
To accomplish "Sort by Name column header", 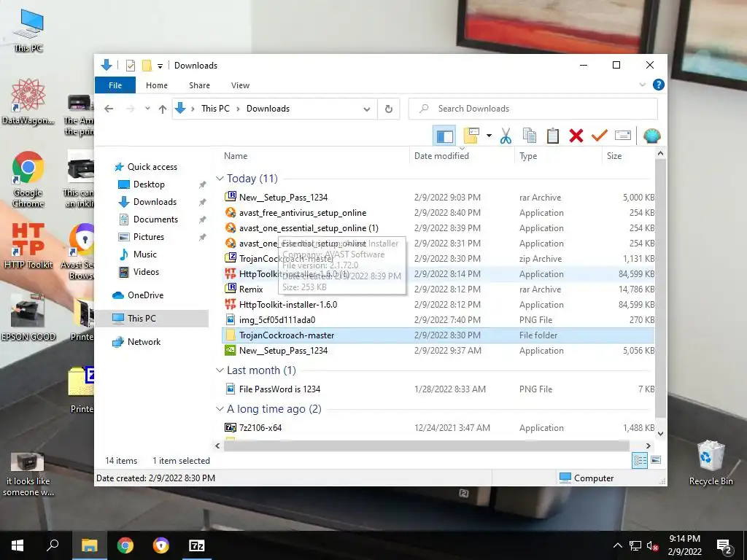I will click(314, 156).
